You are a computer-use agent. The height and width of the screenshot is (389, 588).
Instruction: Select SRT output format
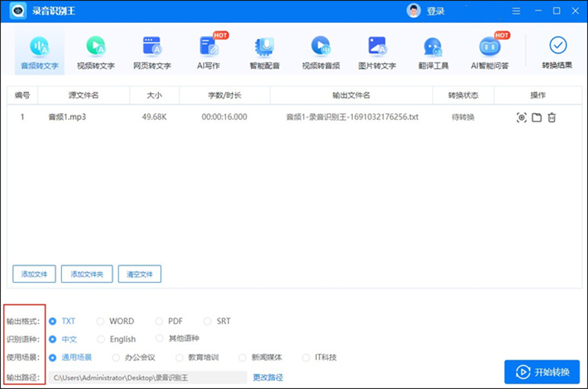[217, 321]
